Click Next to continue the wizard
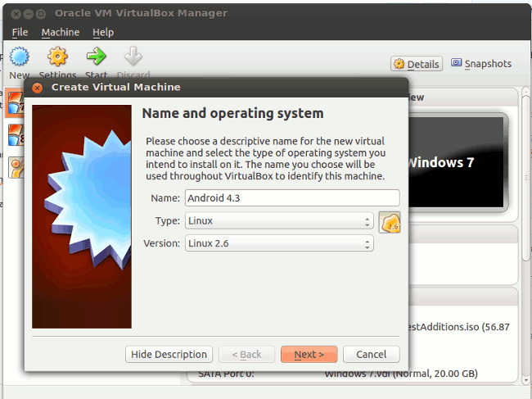 309,354
